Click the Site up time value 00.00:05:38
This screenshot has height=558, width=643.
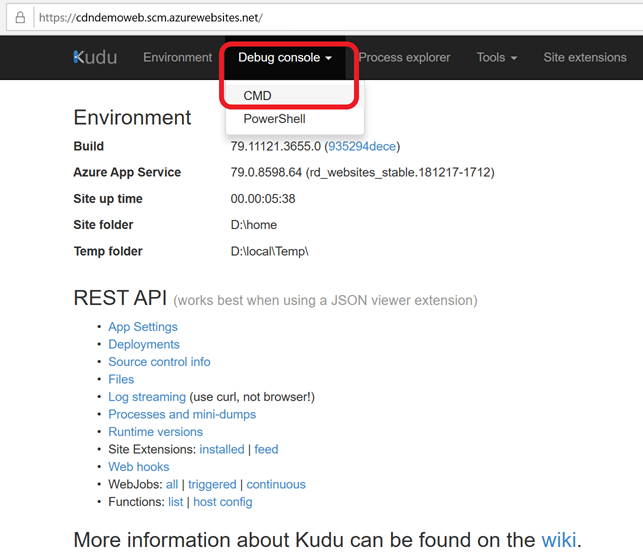point(263,199)
